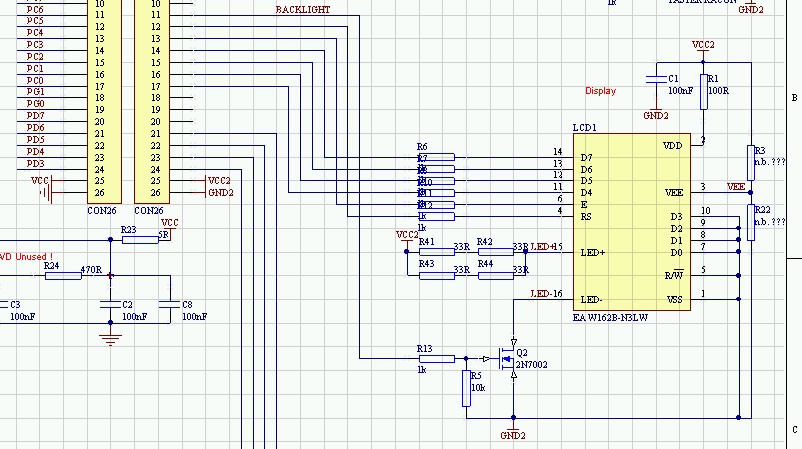
Task: Click the D0 pin name in LCD1
Action: coord(676,253)
